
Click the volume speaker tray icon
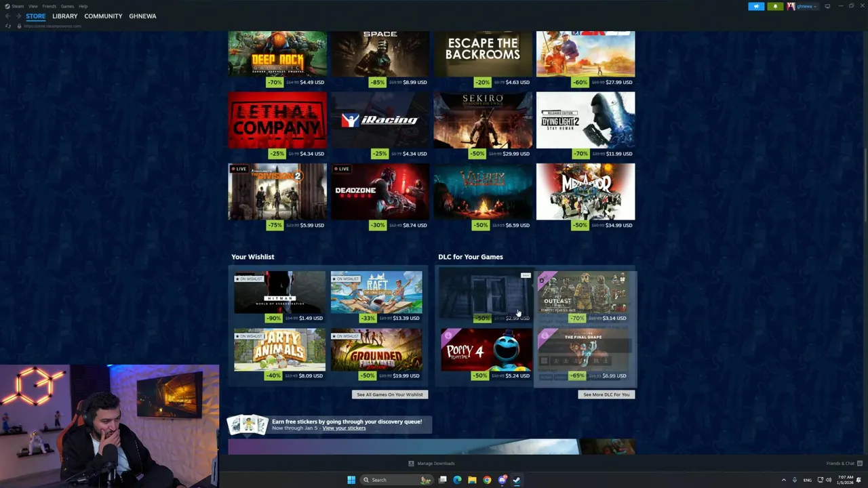tap(829, 480)
